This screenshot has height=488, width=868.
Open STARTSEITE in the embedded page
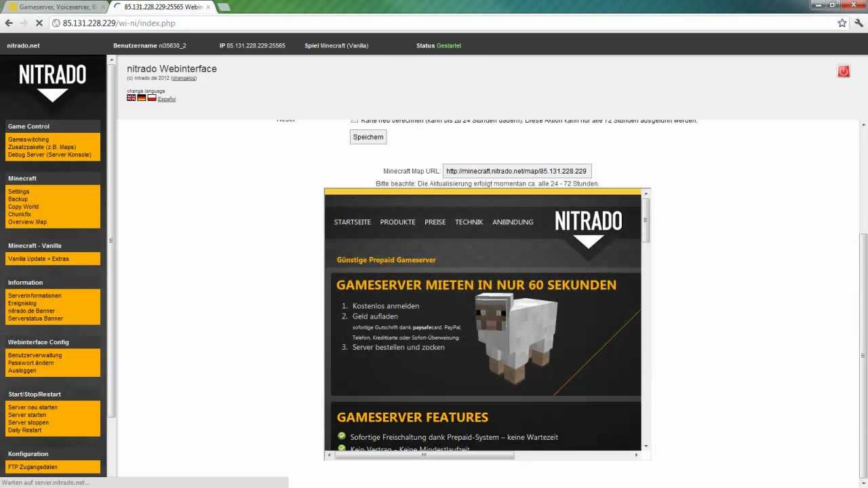353,222
